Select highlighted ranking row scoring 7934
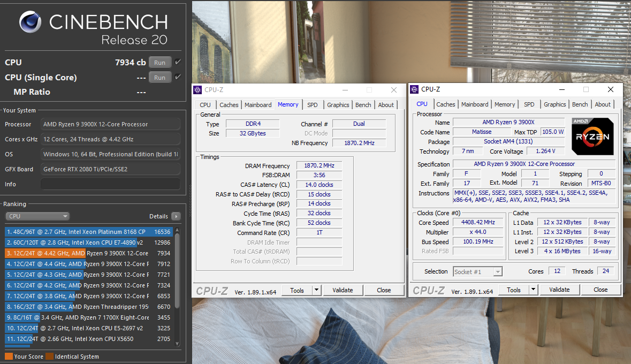 click(x=89, y=253)
